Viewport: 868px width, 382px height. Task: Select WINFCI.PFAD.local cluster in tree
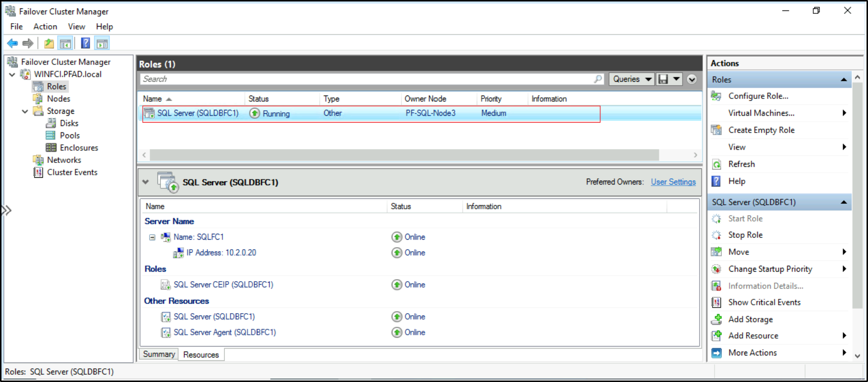[67, 74]
